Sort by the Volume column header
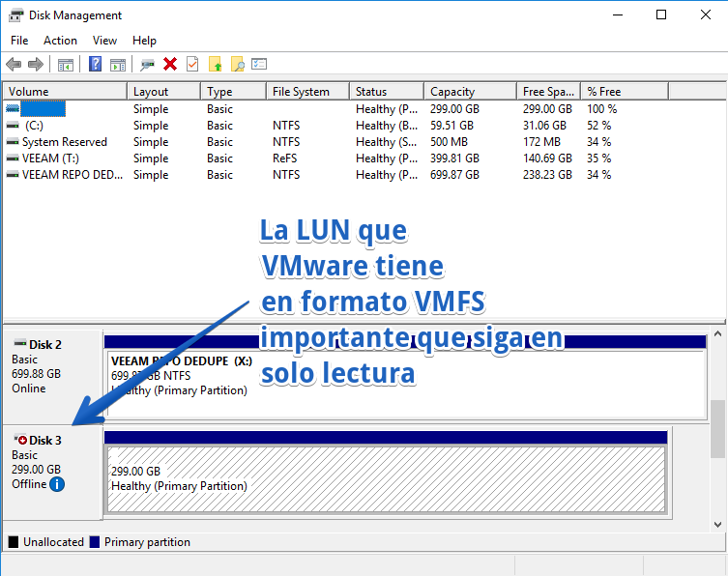 coord(65,92)
